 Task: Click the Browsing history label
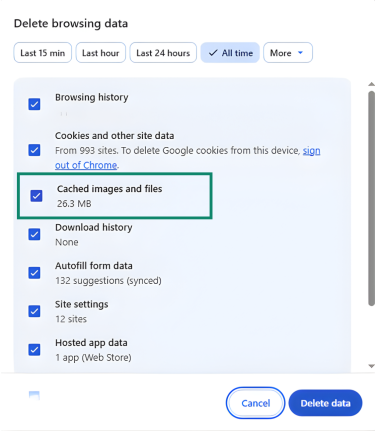pyautogui.click(x=92, y=97)
